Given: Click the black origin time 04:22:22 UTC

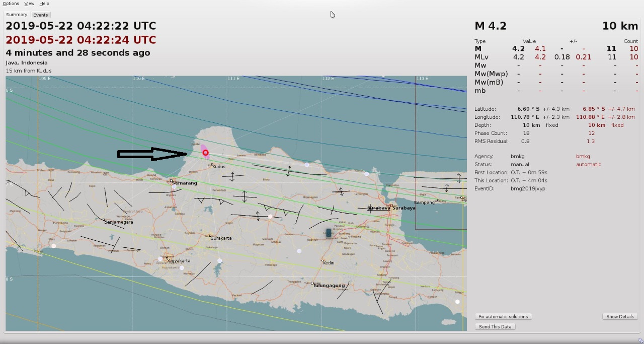Looking at the screenshot, I should point(81,26).
